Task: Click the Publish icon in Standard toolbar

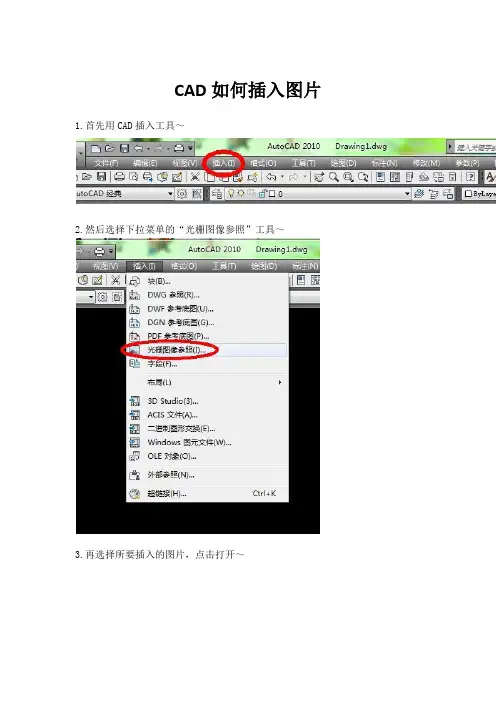Action: [x=148, y=177]
